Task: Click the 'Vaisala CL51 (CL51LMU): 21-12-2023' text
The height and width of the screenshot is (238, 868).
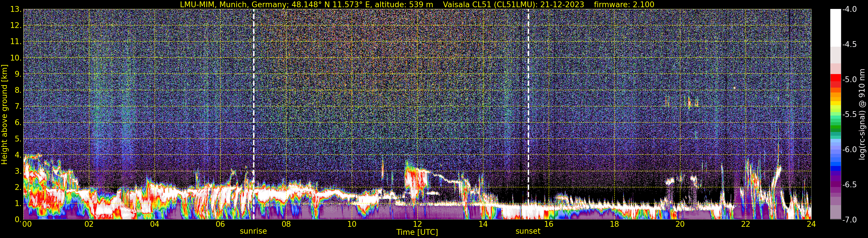Action: tap(514, 5)
